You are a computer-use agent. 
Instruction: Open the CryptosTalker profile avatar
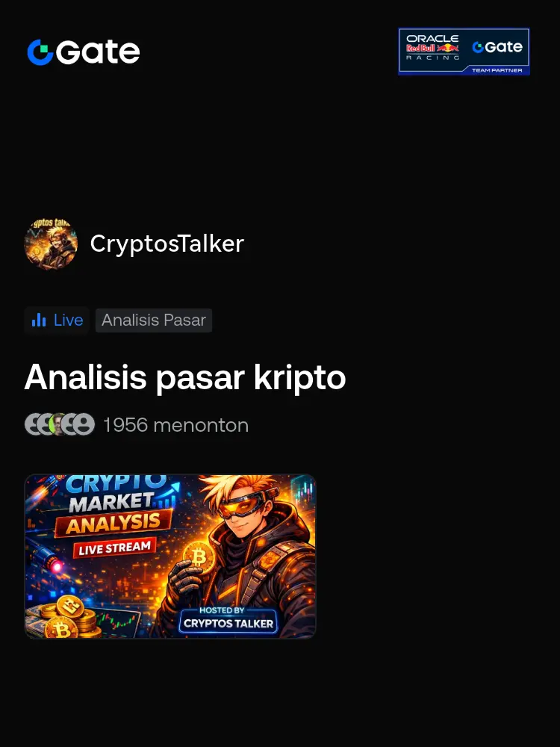[51, 244]
